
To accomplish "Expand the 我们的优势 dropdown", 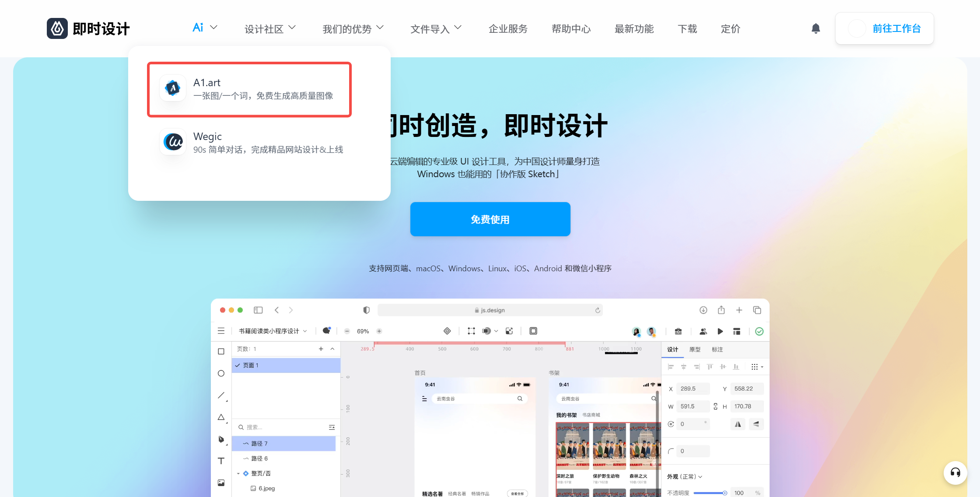I will tap(380, 27).
